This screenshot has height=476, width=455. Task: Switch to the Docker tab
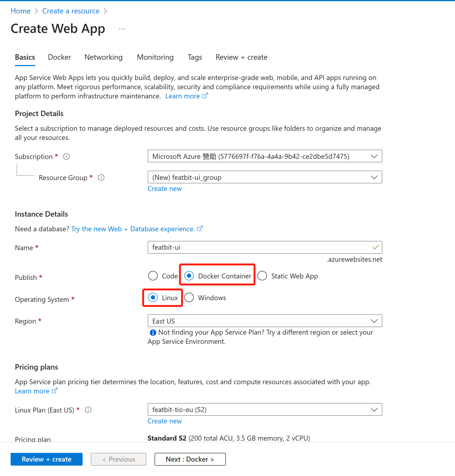59,57
